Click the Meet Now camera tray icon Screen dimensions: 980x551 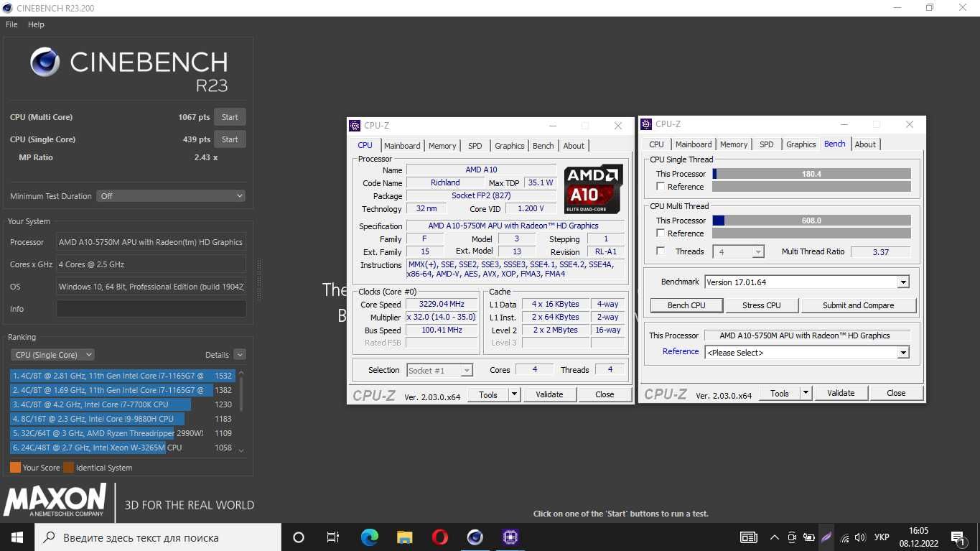[792, 537]
